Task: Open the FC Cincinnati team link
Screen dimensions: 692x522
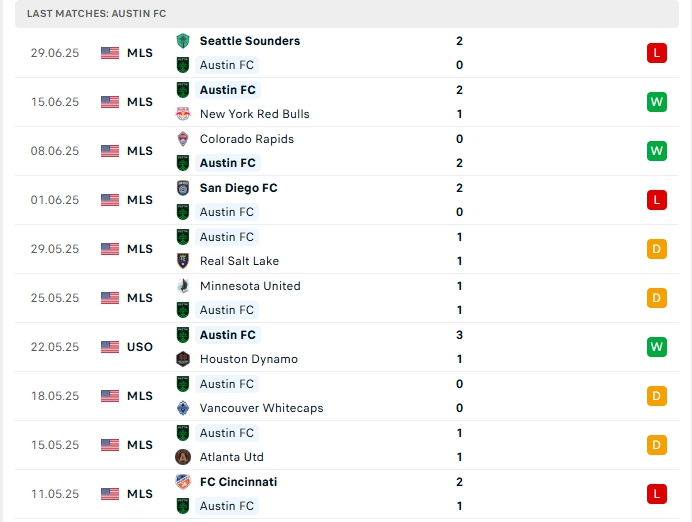Action: tap(238, 482)
